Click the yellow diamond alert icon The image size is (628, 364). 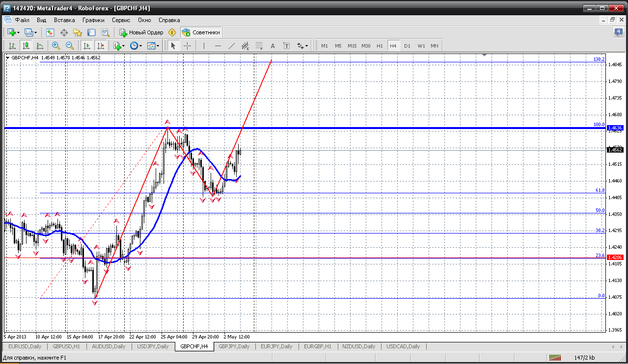tap(172, 32)
